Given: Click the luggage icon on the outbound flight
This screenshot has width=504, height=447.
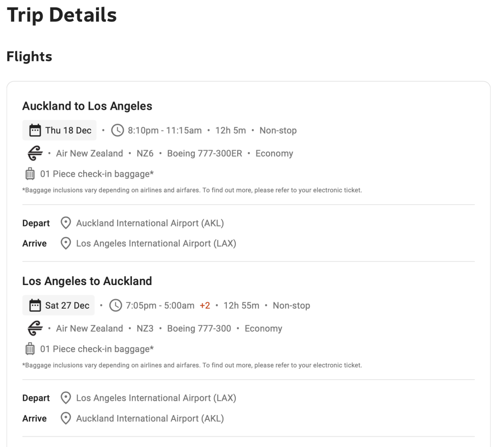Looking at the screenshot, I should (x=30, y=174).
